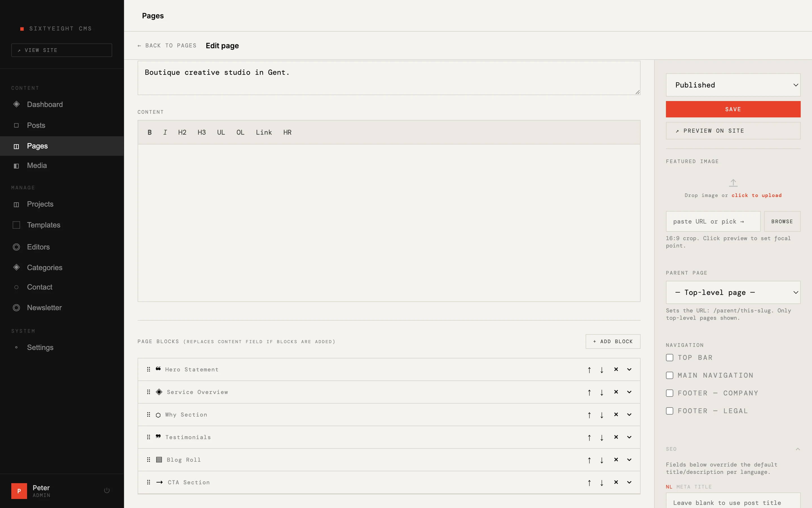Viewport: 812px width, 508px height.
Task: Click the NL meta title field
Action: pyautogui.click(x=733, y=501)
